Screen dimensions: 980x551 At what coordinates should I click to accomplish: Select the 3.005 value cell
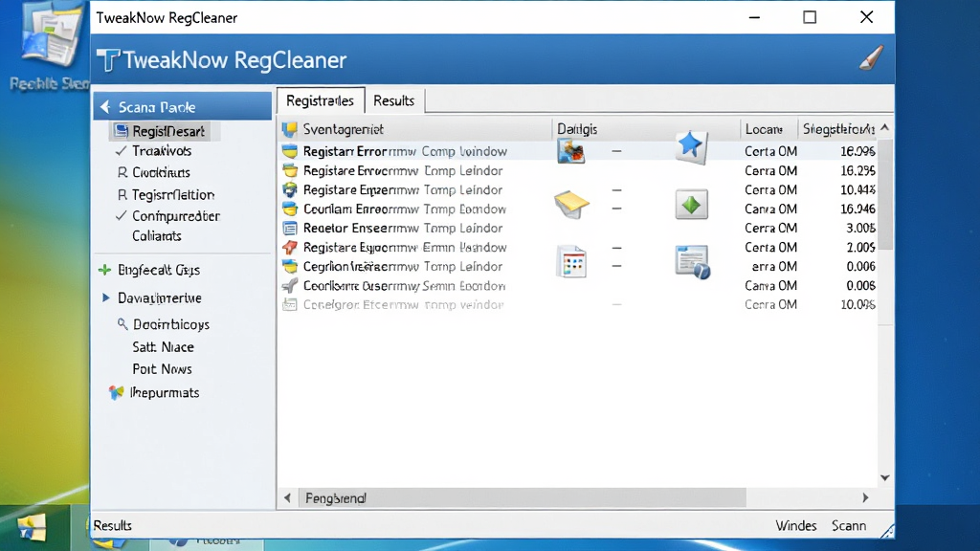click(860, 228)
